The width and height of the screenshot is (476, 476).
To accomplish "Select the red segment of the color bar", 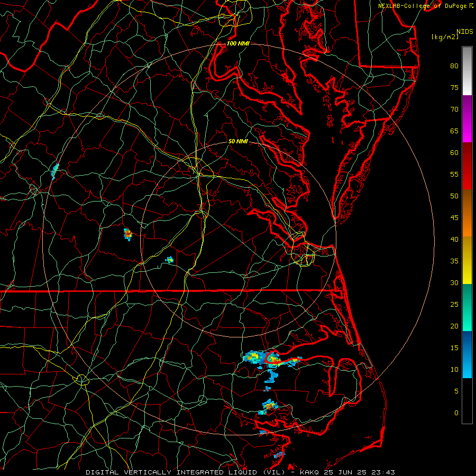I will tap(467, 166).
